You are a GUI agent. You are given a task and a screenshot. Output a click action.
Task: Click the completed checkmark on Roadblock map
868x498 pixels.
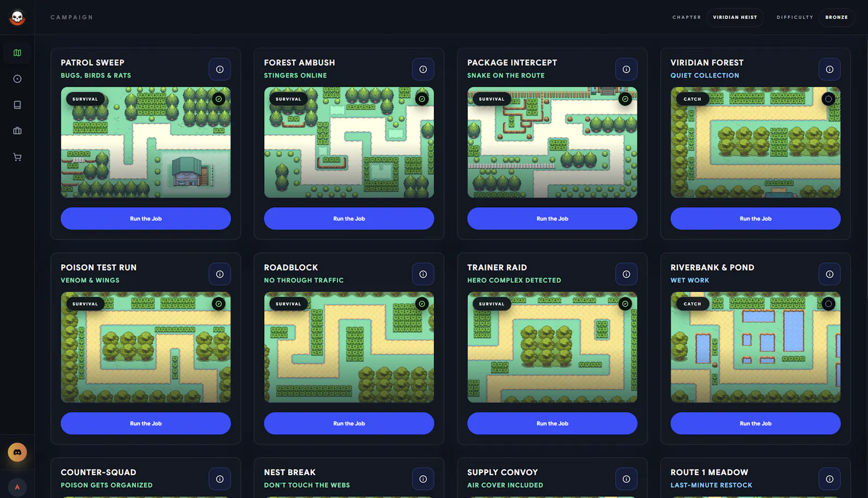[x=422, y=304]
